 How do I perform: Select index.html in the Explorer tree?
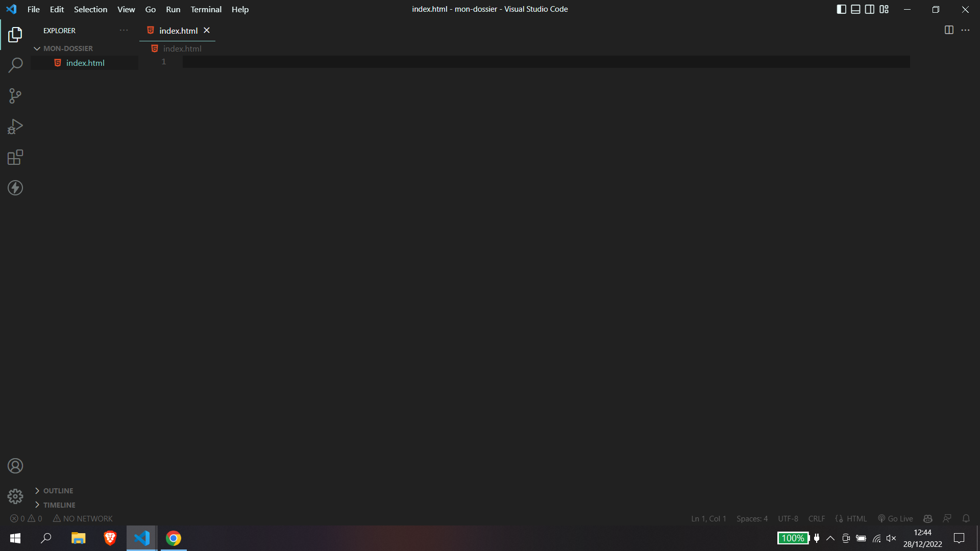tap(85, 63)
